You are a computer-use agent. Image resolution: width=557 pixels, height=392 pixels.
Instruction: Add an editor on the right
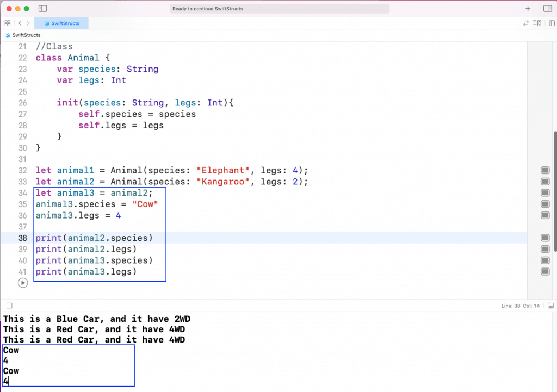552,23
